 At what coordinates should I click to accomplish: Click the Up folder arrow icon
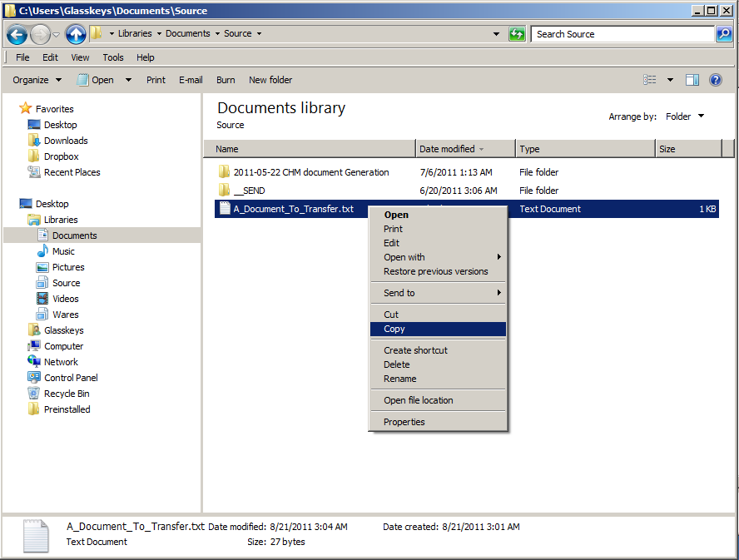(x=76, y=34)
